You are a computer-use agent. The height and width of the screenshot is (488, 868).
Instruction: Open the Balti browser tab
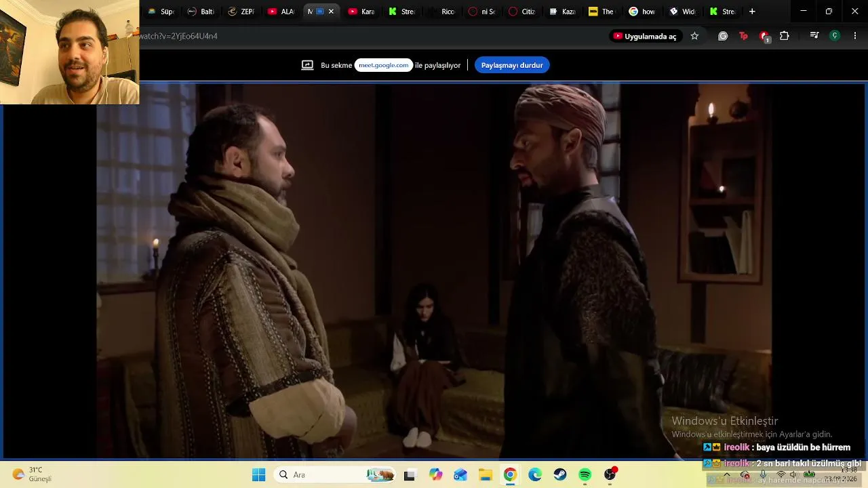tap(201, 12)
